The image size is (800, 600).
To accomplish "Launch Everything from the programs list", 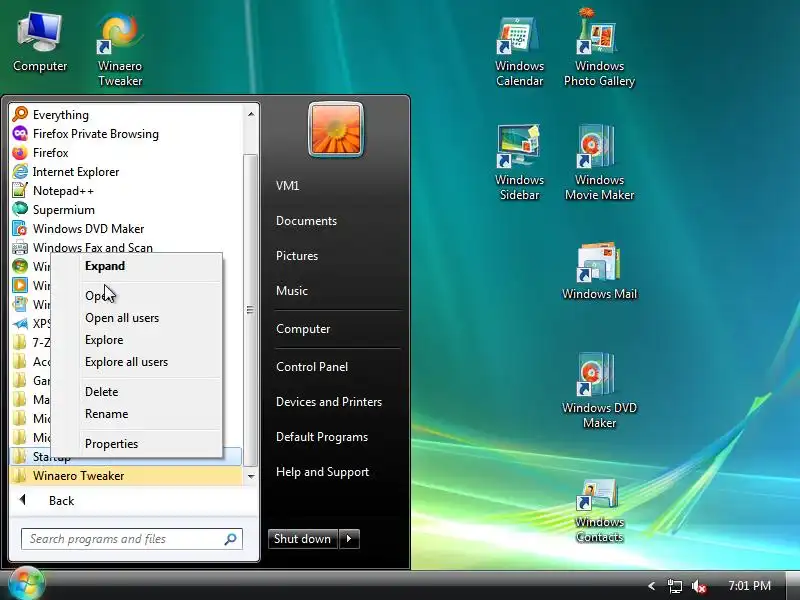I will click(126, 115).
